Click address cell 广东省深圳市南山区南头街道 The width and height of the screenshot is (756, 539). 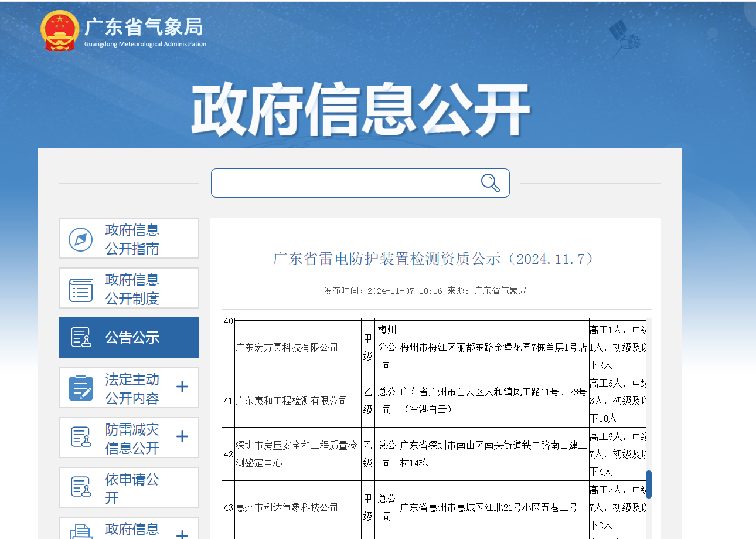(494, 454)
